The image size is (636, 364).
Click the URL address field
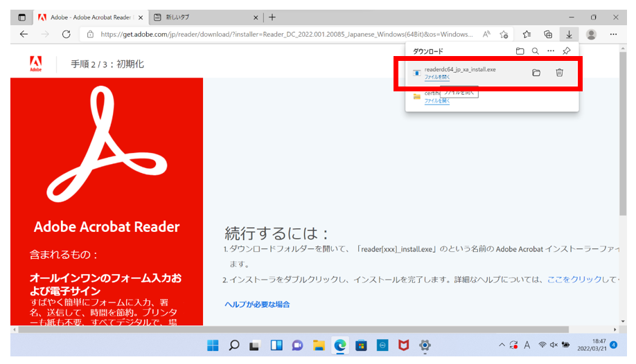coord(286,35)
